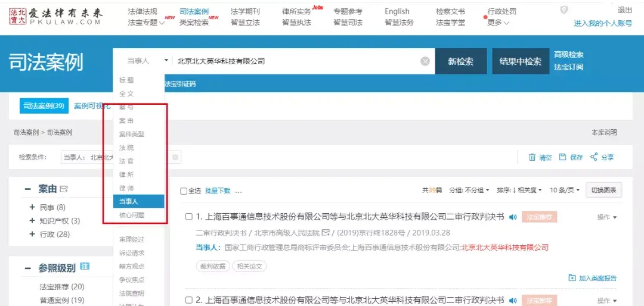Select 核心问题 in the field dropdown list
This screenshot has height=306, width=644.
[132, 215]
